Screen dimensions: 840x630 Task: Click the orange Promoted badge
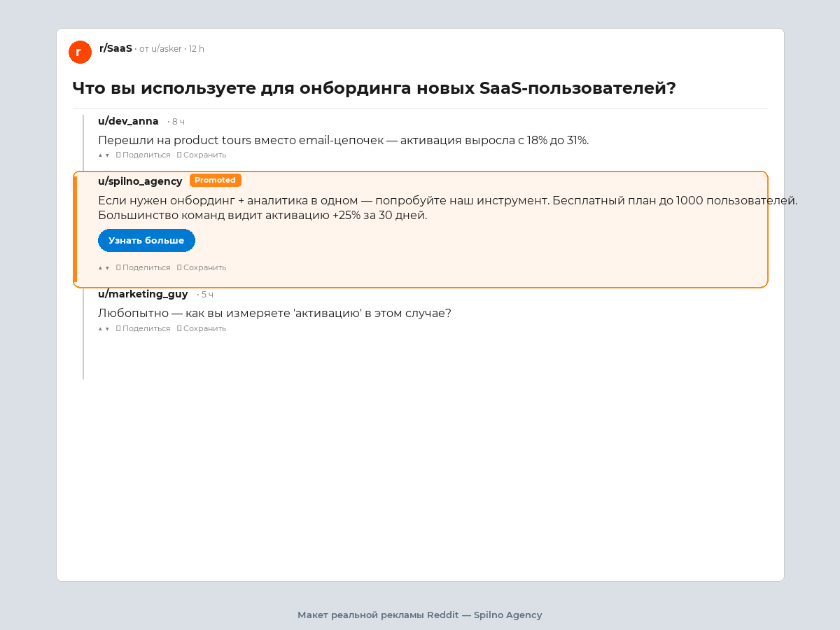pyautogui.click(x=216, y=180)
